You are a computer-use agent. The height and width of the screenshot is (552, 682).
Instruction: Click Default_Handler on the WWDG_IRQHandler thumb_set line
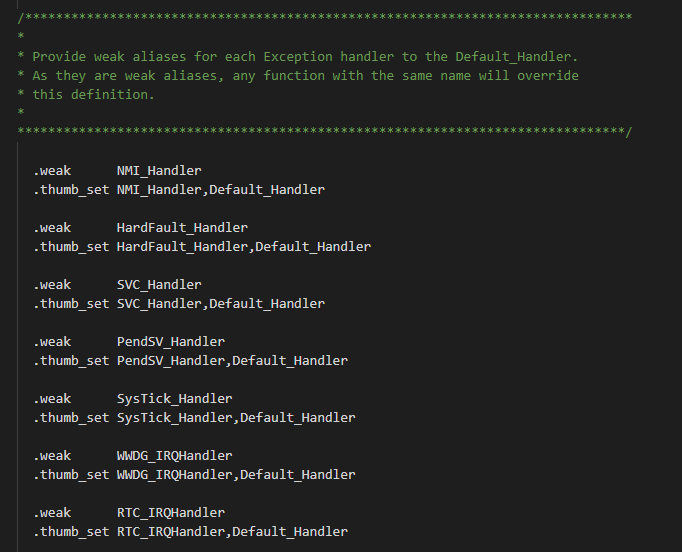[298, 475]
